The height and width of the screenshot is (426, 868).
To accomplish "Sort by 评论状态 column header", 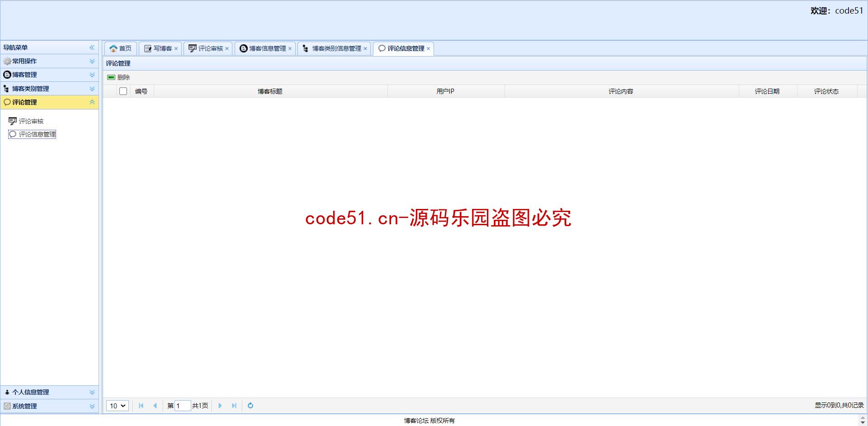I will tap(826, 91).
